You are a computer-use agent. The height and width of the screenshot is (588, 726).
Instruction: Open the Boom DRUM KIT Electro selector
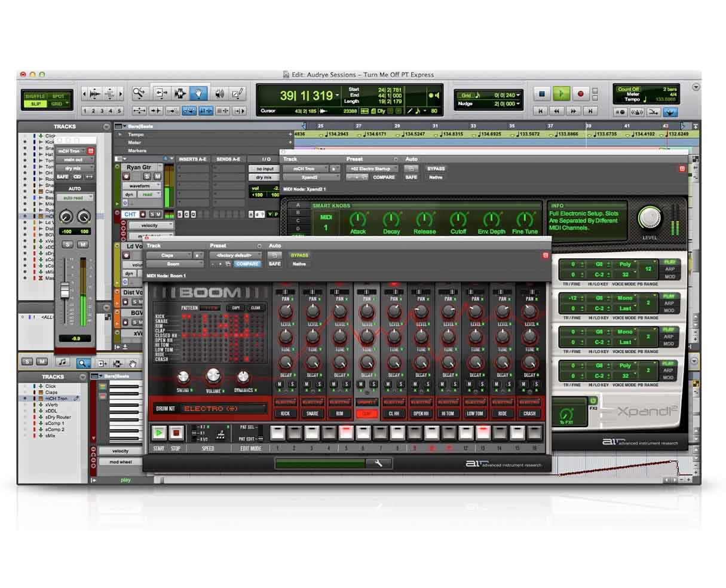click(223, 409)
